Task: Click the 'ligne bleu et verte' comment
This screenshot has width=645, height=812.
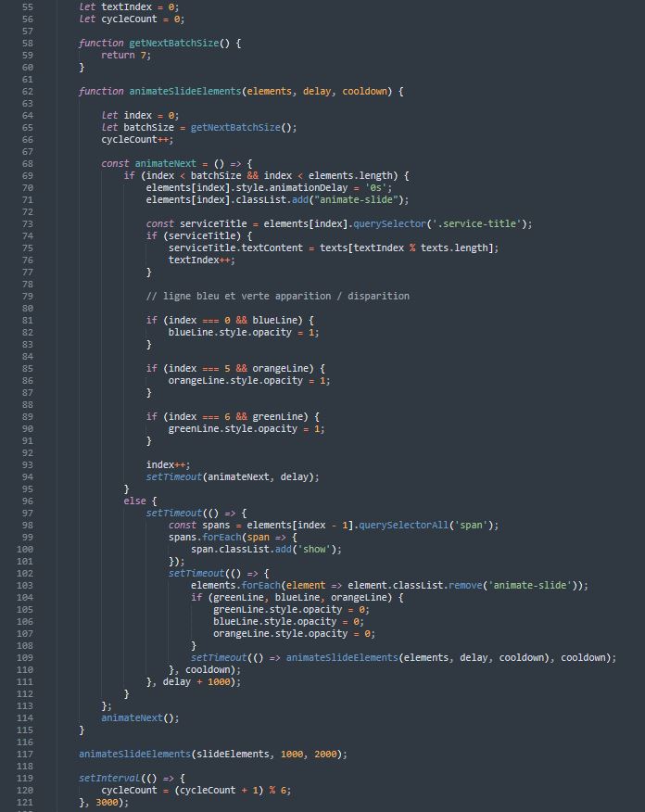Action: coord(277,296)
